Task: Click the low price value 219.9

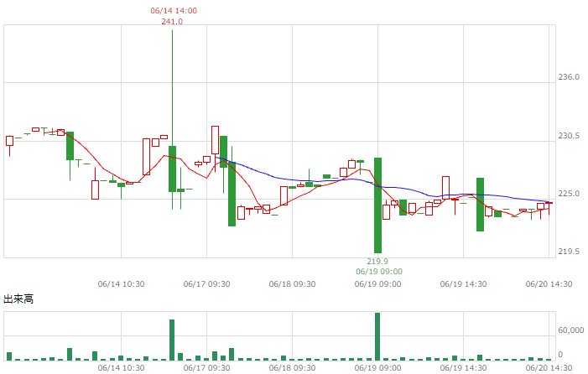Action: 377,261
